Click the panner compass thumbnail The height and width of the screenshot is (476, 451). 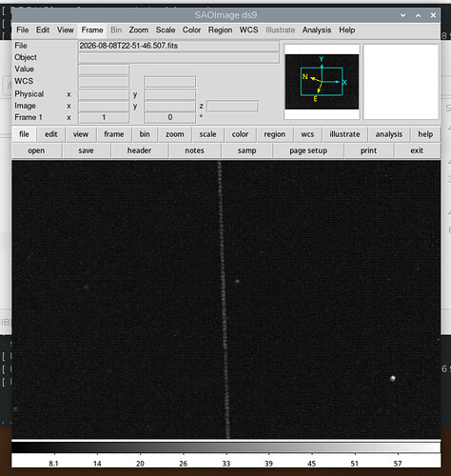322,82
